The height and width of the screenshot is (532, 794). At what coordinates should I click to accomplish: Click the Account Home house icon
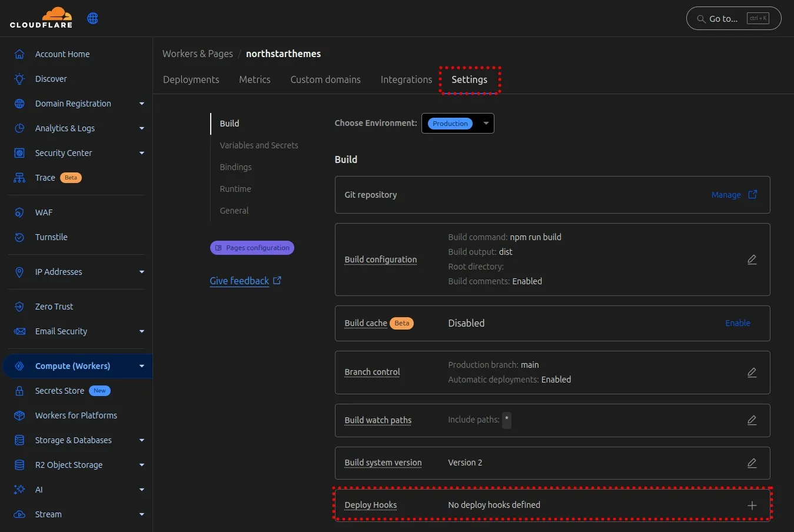(x=19, y=54)
